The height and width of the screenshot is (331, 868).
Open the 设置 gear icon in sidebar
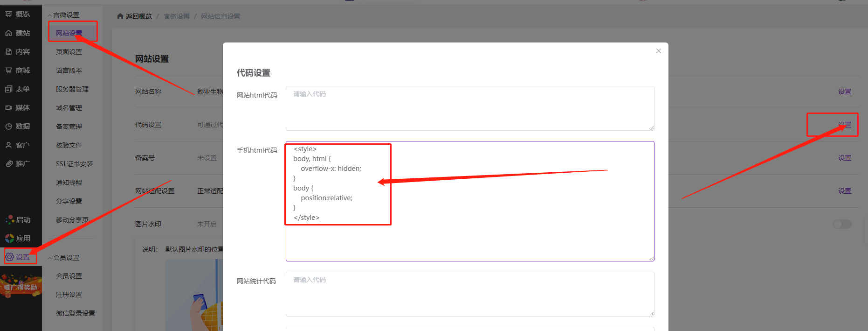tap(10, 257)
